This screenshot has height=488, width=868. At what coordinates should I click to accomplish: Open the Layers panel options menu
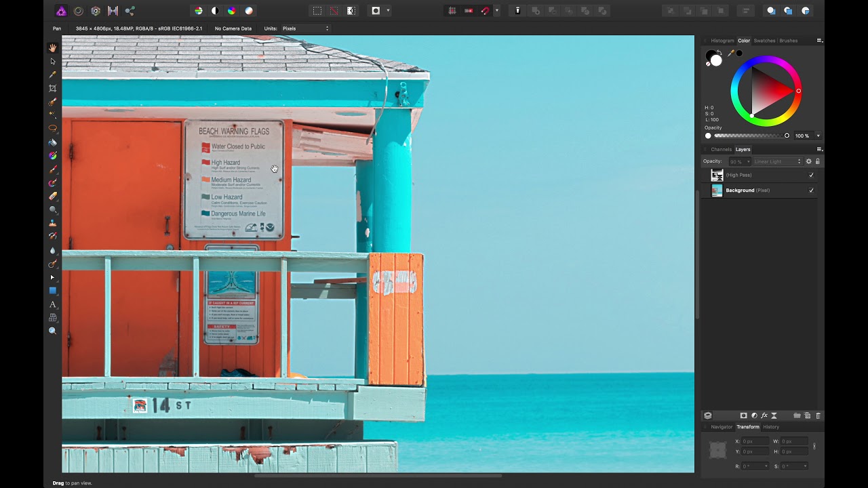(x=819, y=149)
